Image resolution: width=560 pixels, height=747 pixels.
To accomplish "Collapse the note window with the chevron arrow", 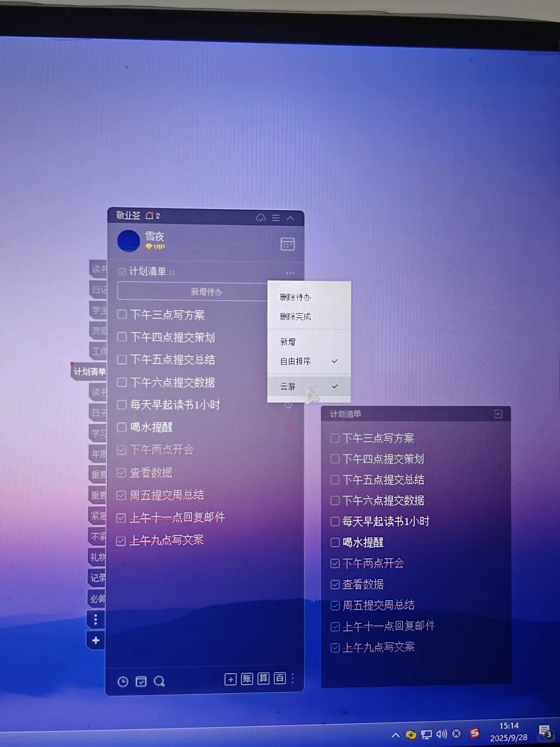I will pyautogui.click(x=290, y=218).
